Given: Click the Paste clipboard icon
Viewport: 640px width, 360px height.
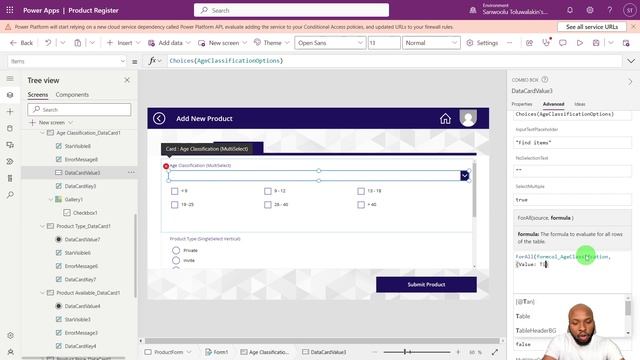Looking at the screenshot, I should [x=78, y=43].
